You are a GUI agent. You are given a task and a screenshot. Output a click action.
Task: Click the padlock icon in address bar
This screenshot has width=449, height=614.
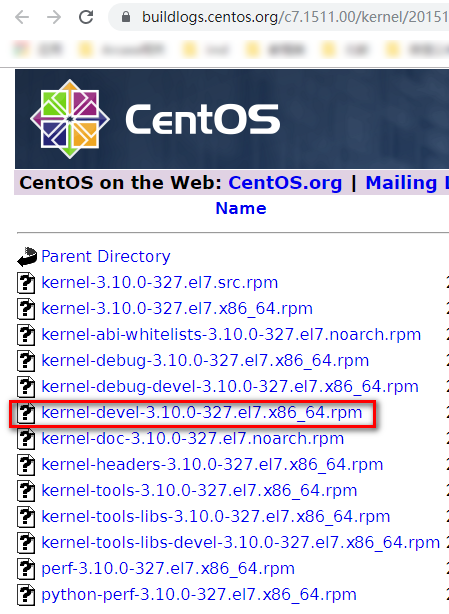click(126, 17)
